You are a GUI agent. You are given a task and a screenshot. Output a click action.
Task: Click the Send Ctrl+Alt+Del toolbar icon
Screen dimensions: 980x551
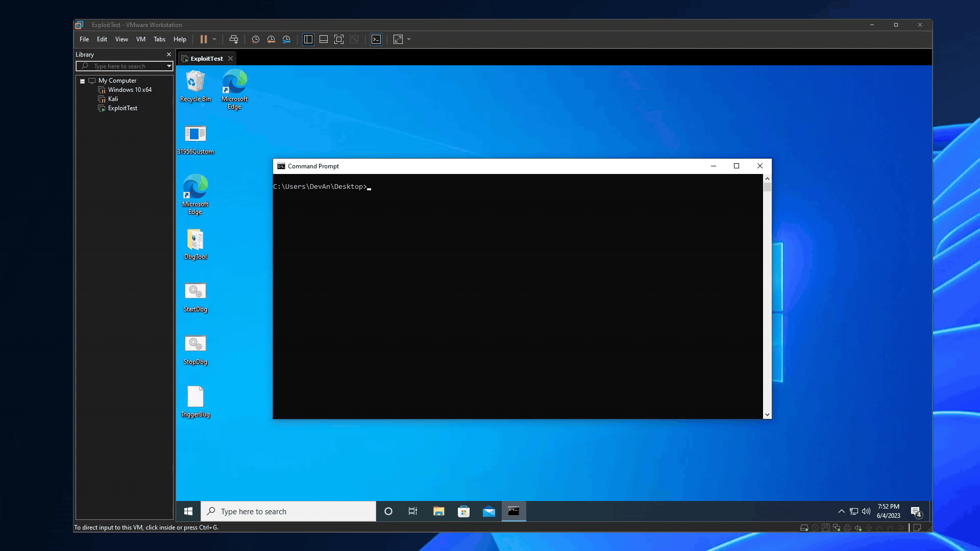[x=234, y=39]
